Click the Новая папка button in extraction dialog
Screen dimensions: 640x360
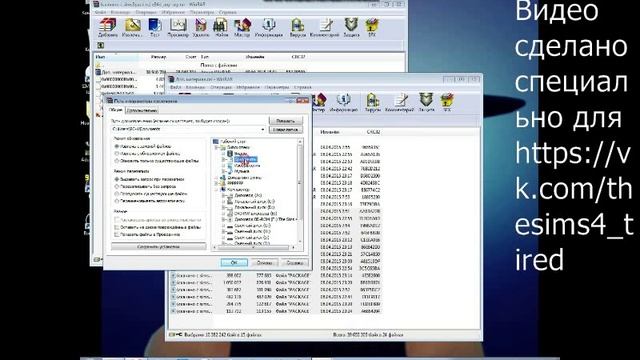285,129
